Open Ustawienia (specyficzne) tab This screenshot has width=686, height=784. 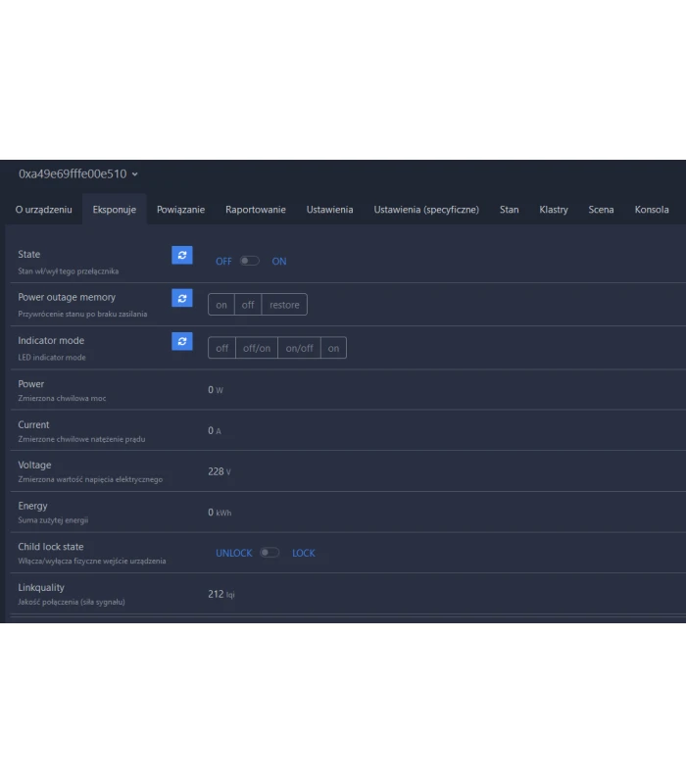(x=426, y=210)
